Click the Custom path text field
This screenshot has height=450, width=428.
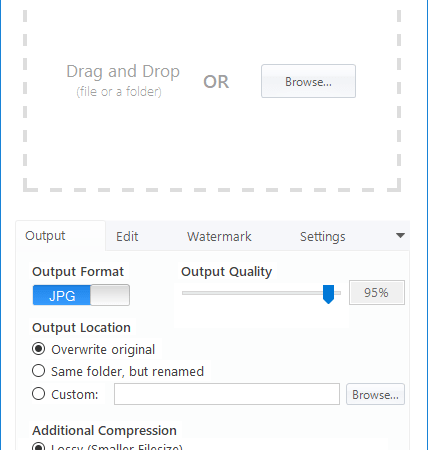point(227,394)
